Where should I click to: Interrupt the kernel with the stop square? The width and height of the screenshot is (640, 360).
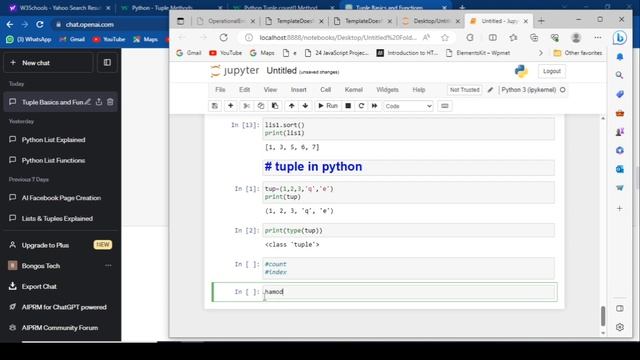(348, 106)
